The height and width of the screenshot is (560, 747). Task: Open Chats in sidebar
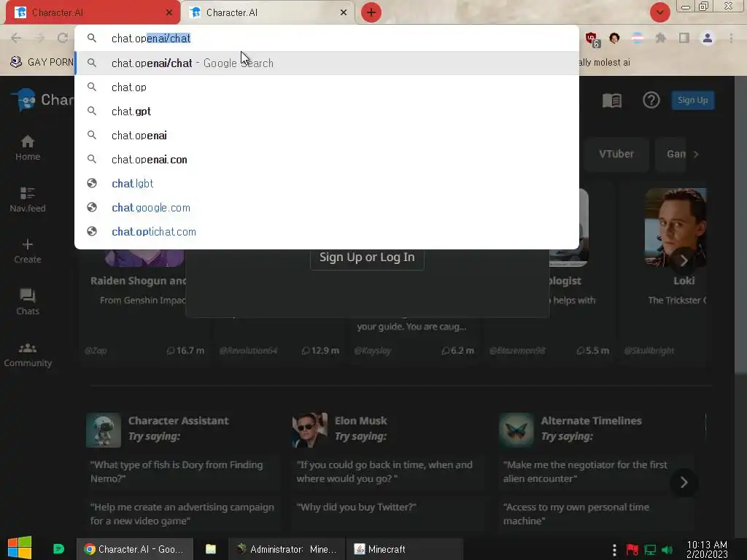point(28,303)
